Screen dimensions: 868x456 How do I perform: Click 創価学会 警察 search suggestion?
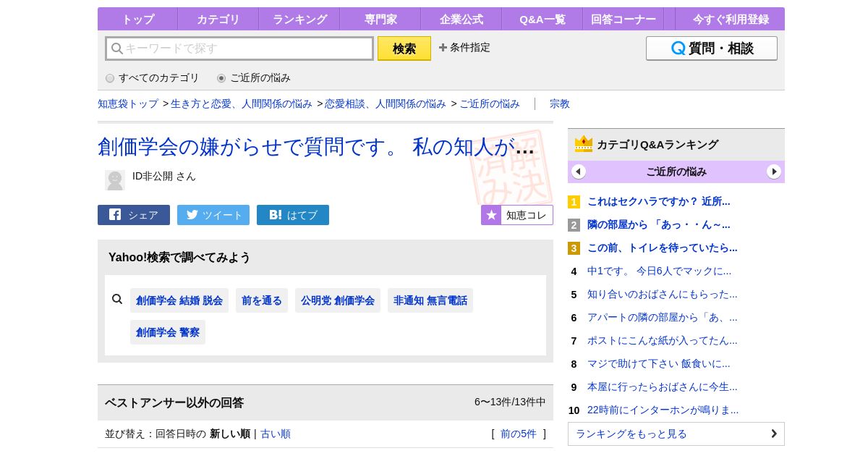click(x=168, y=332)
